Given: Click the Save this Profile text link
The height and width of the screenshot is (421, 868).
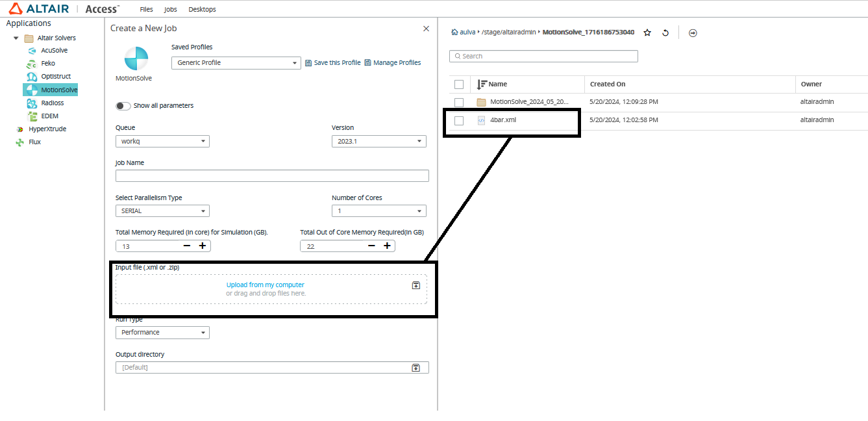Looking at the screenshot, I should coord(337,62).
